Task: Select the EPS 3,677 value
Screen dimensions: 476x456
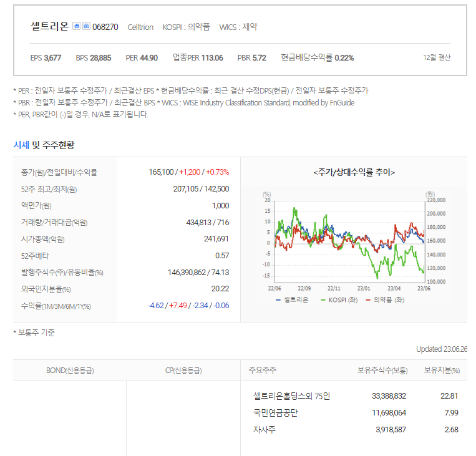Action: click(46, 57)
